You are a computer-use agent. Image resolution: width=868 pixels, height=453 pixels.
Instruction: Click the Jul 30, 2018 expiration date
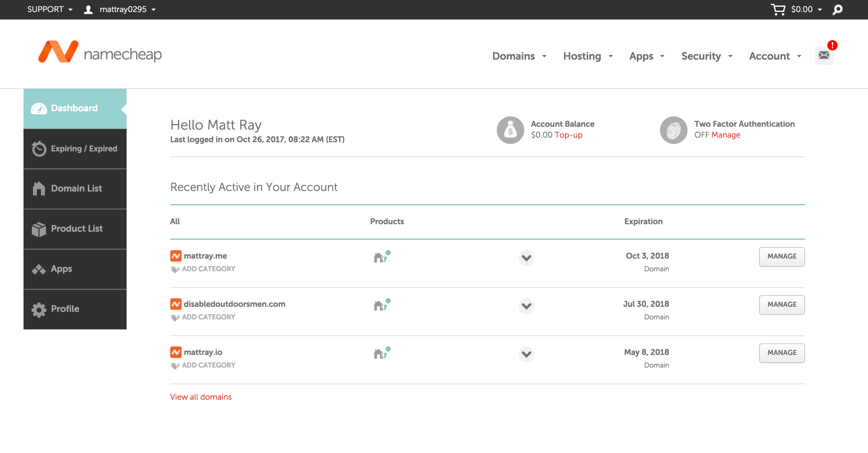[646, 304]
